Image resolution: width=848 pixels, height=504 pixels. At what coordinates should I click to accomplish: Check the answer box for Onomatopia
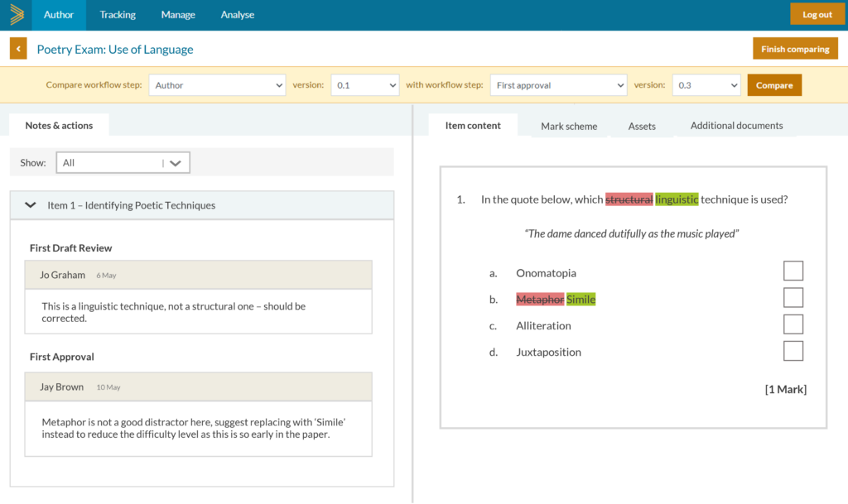click(x=793, y=270)
